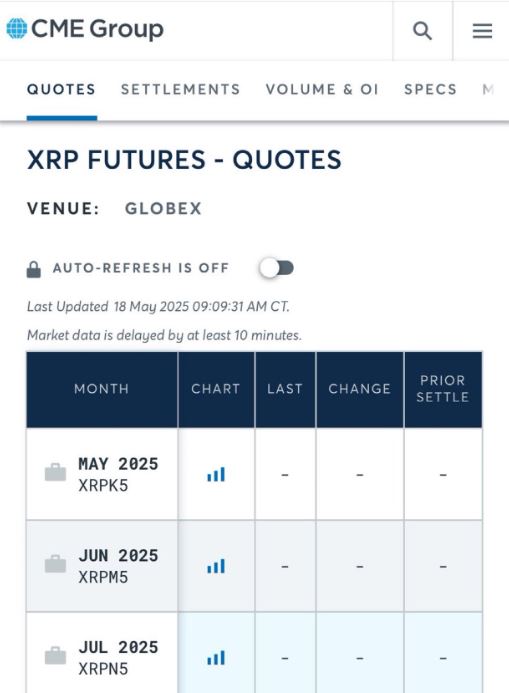Image resolution: width=509 pixels, height=693 pixels.
Task: Click briefcase icon beside MAY 2025 XRPK5
Action: [55, 472]
